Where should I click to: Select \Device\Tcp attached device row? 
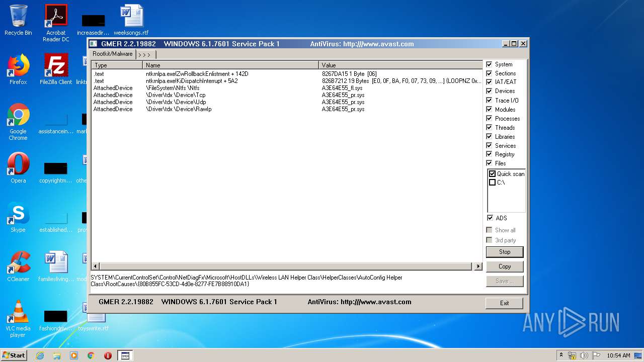tap(287, 95)
